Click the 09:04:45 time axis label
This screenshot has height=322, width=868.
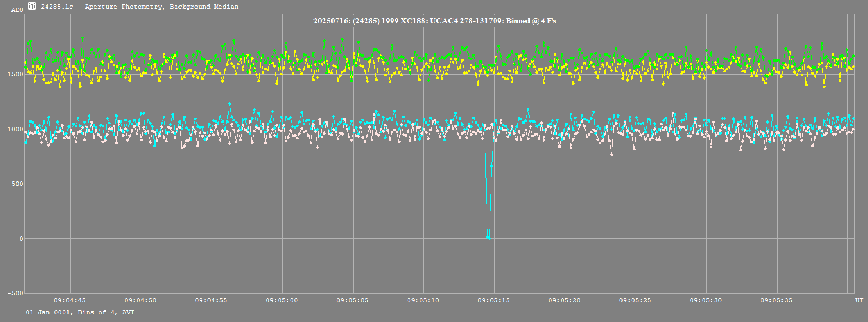pyautogui.click(x=70, y=300)
